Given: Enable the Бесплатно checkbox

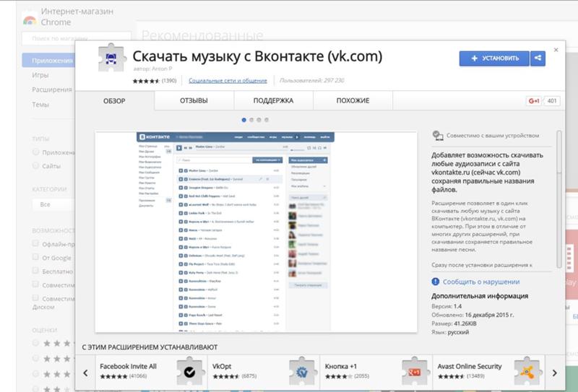Looking at the screenshot, I should 35,271.
